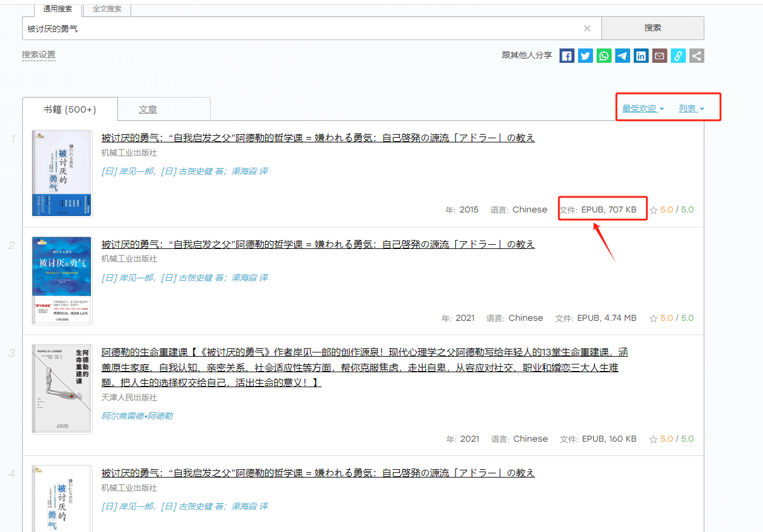Expand the 列表 view dropdown
This screenshot has height=532, width=763.
pos(691,108)
